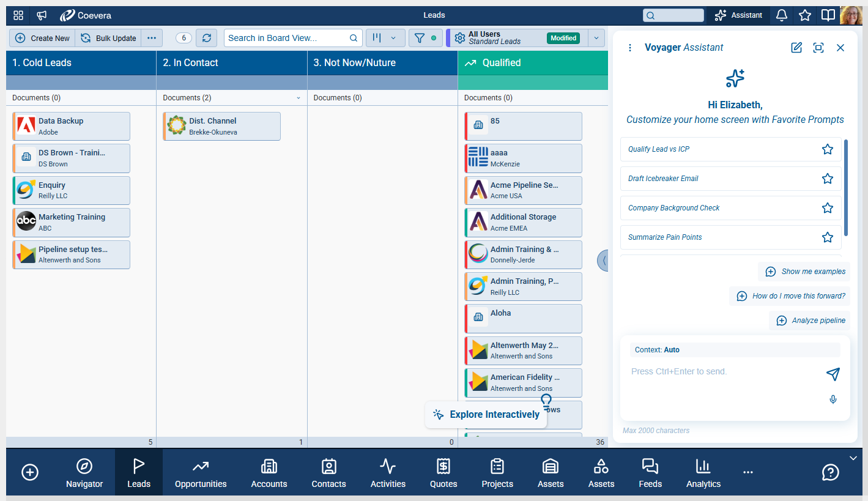Open more navigation items ellipsis
Image resolution: width=868 pixels, height=501 pixels.
748,472
